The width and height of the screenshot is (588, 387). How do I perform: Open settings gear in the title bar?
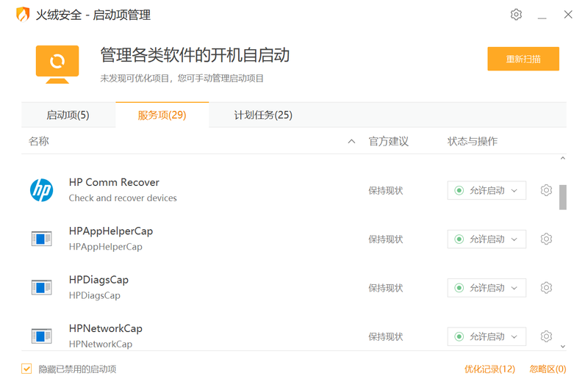pos(516,15)
